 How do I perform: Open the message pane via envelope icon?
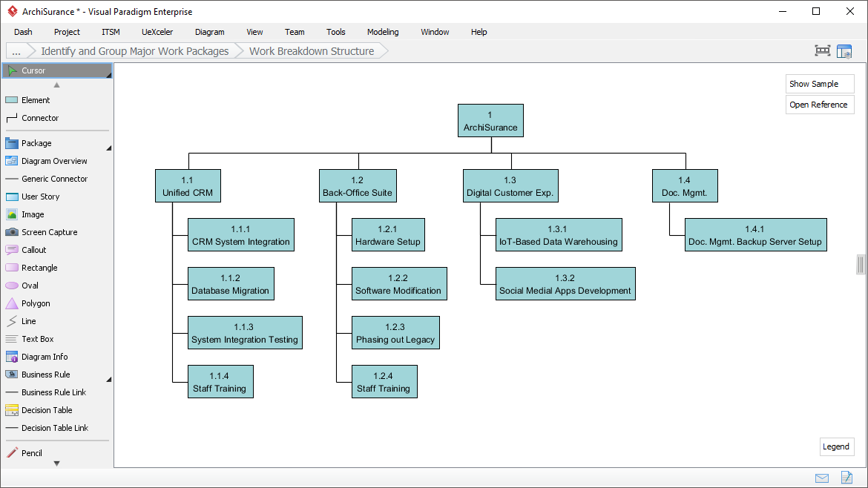click(x=821, y=478)
